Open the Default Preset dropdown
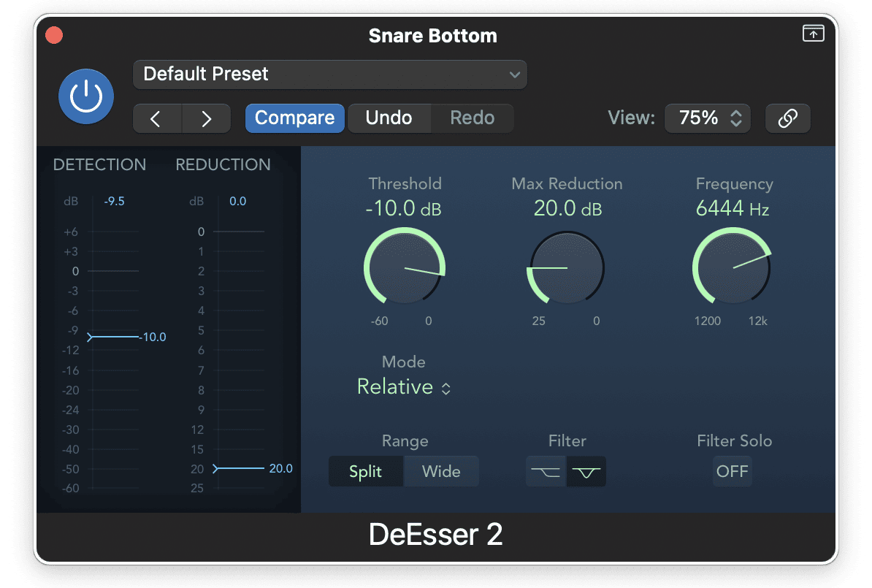The height and width of the screenshot is (588, 872). 330,74
